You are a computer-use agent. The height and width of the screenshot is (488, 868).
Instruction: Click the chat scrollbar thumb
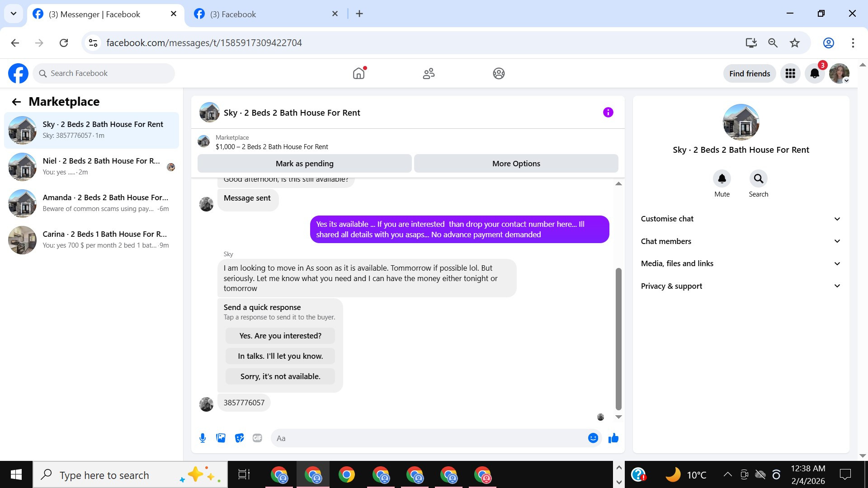(618, 339)
